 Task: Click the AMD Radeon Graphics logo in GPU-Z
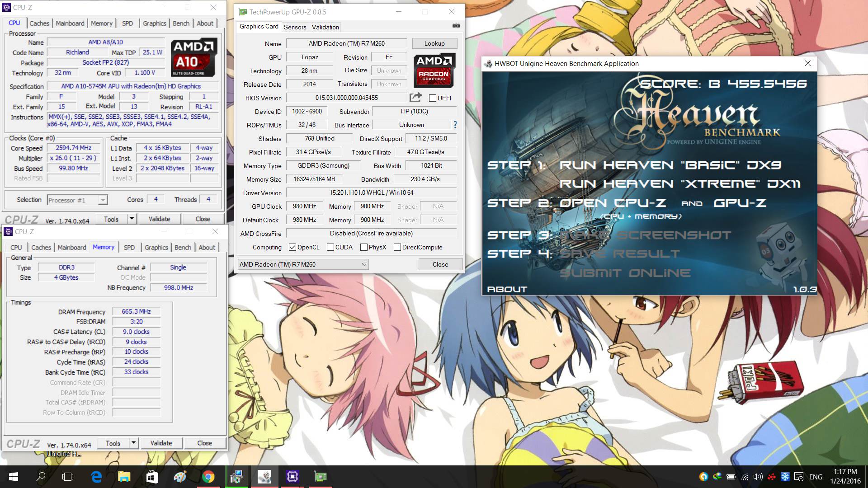tap(434, 70)
